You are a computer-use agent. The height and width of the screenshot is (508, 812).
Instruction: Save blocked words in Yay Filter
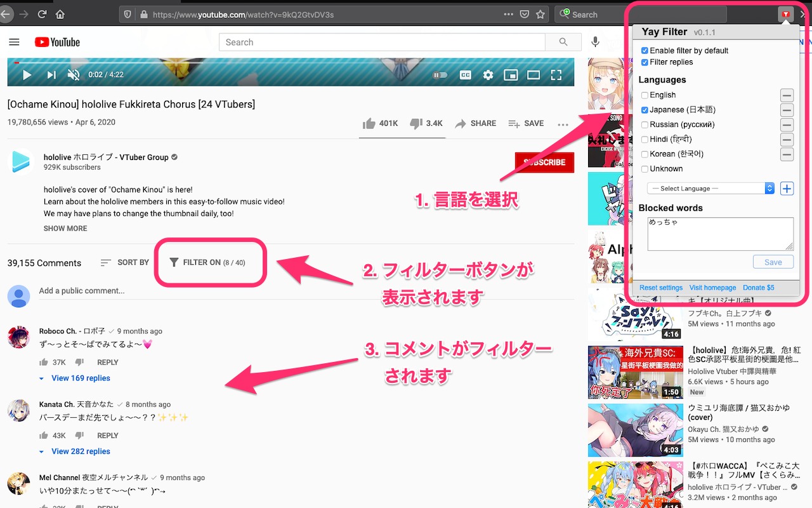tap(773, 262)
